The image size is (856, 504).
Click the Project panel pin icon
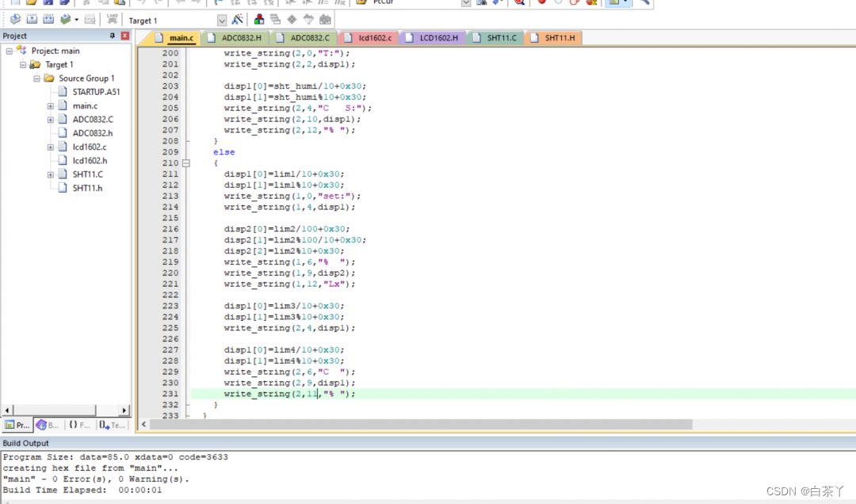pyautogui.click(x=112, y=36)
